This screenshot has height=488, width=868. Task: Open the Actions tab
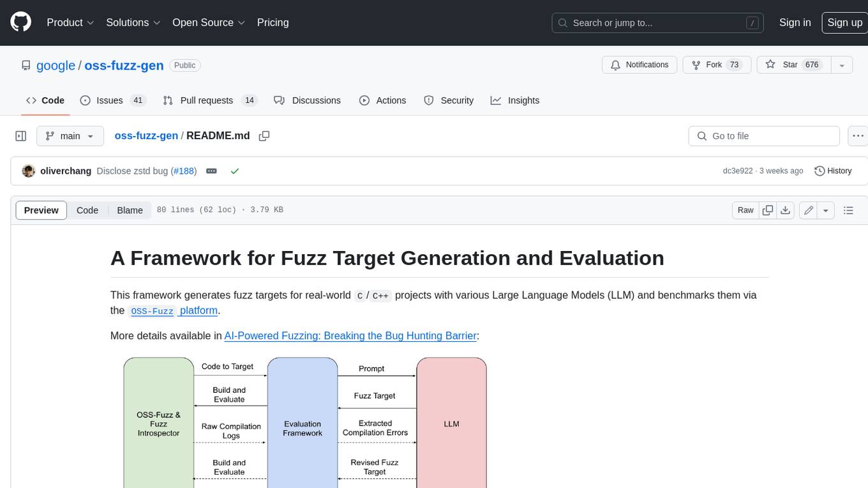pyautogui.click(x=382, y=100)
